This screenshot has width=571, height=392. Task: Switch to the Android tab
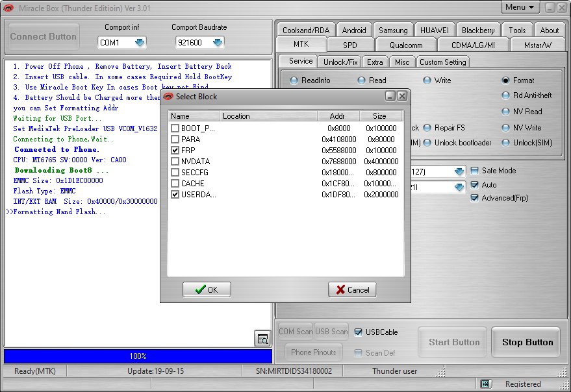tap(354, 31)
